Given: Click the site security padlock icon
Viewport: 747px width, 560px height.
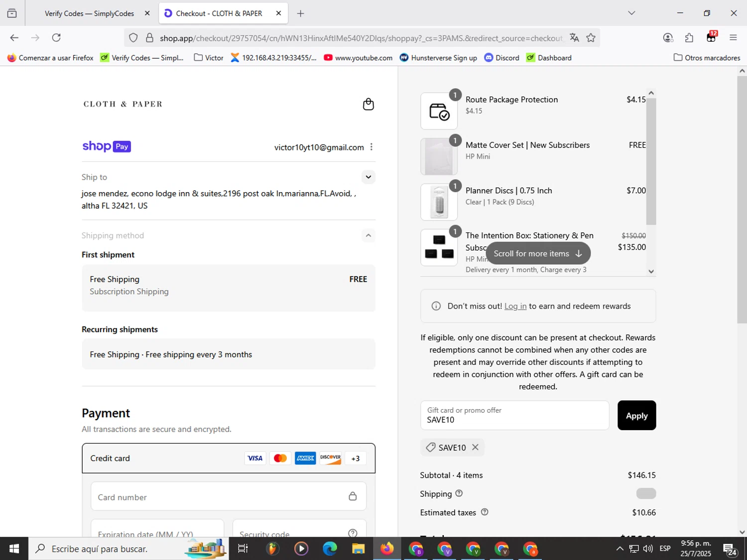Looking at the screenshot, I should pyautogui.click(x=149, y=38).
